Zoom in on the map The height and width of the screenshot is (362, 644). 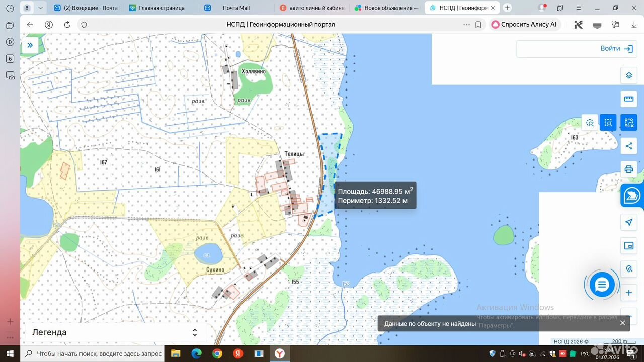point(629,293)
